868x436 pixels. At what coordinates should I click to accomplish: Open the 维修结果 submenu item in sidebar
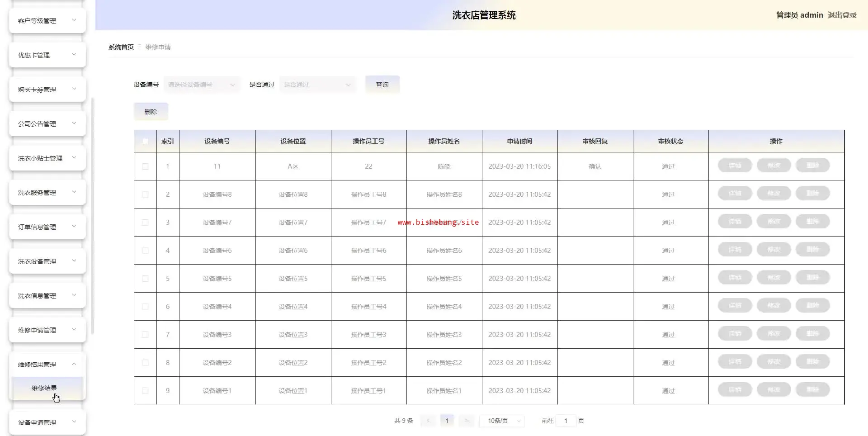44,388
